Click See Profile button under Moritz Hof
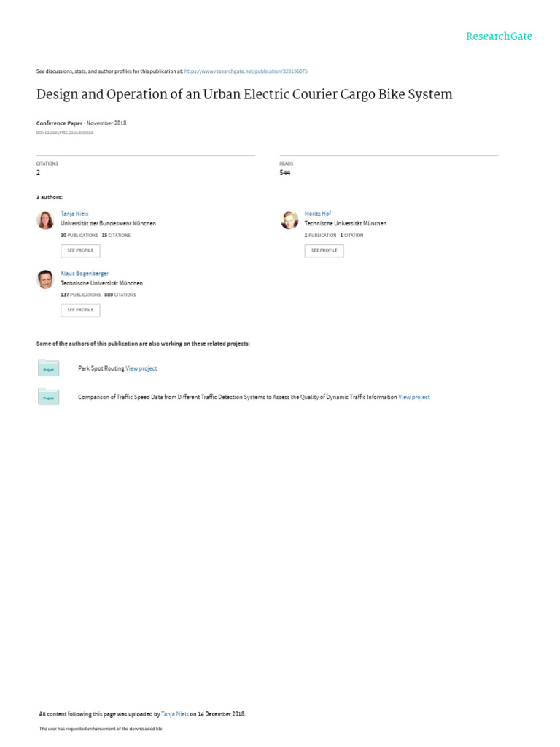The height and width of the screenshot is (747, 560). click(x=324, y=250)
